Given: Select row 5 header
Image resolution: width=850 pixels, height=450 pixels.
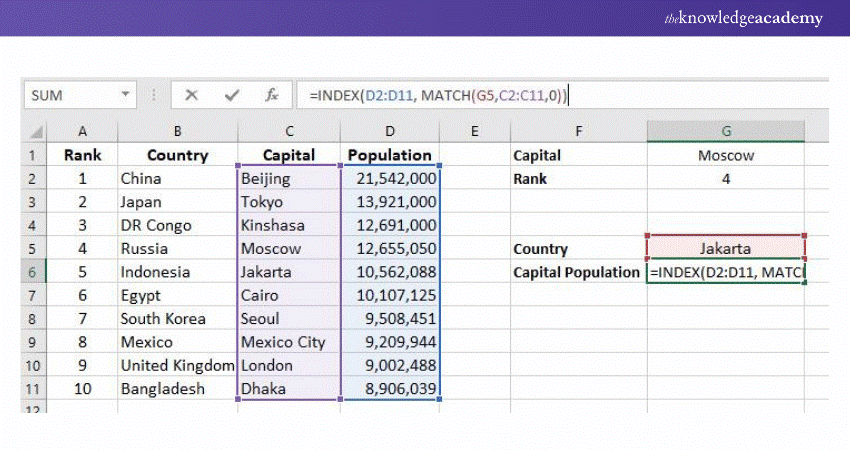Looking at the screenshot, I should 31,249.
